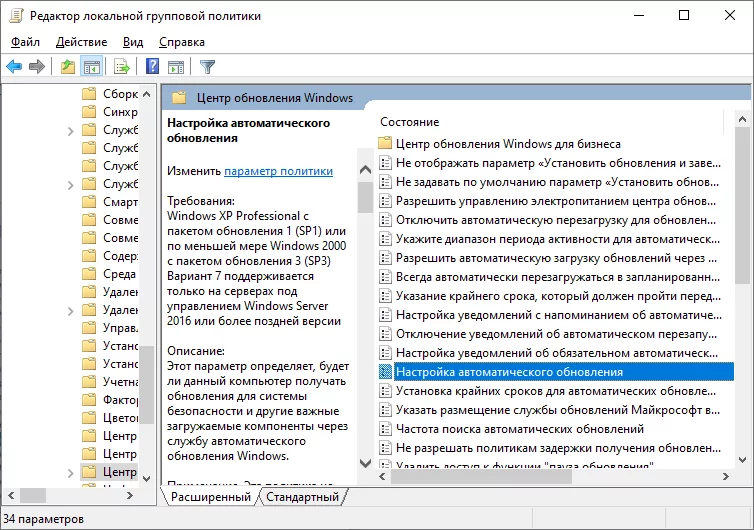Open Help with blue question mark icon
Viewport: 754px width, 530px height.
point(152,67)
